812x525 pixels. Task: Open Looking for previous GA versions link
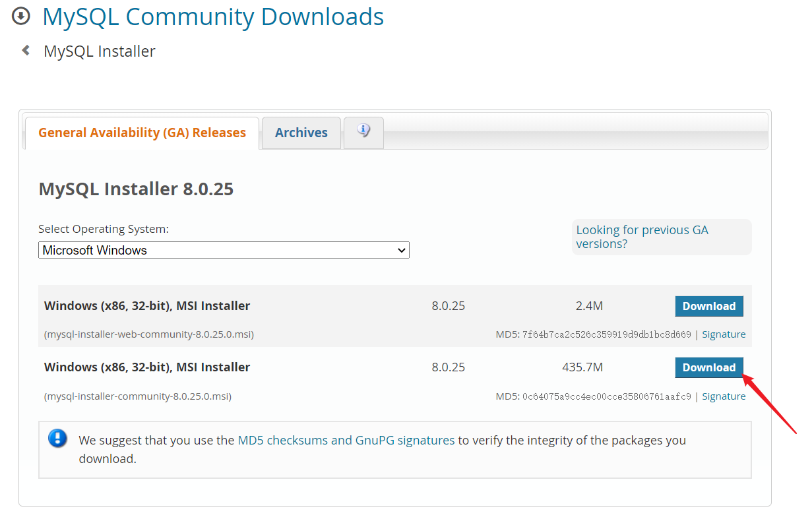click(642, 237)
